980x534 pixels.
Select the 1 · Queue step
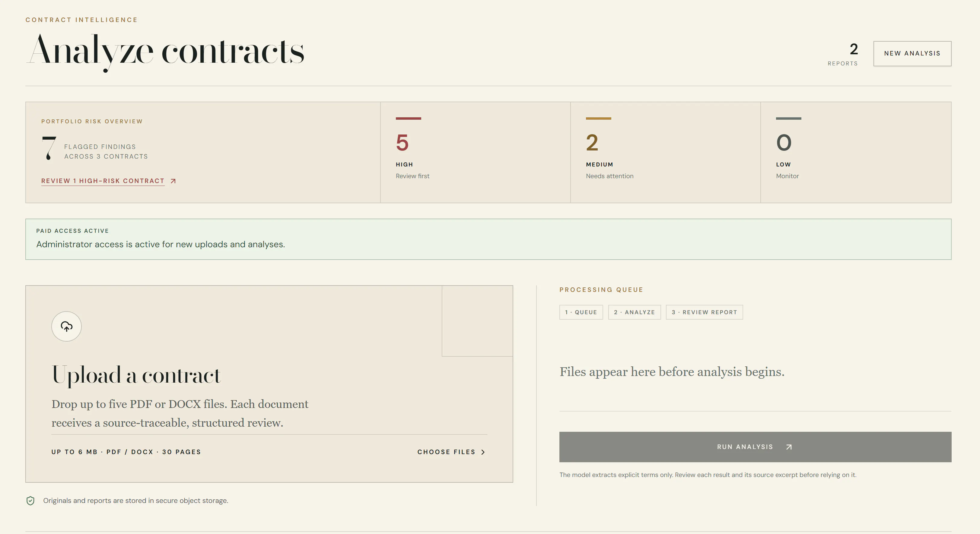[x=581, y=312]
